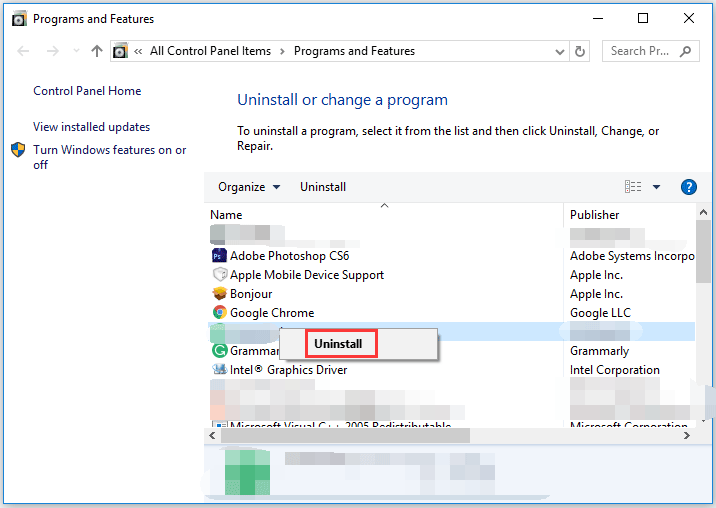Image resolution: width=716 pixels, height=508 pixels.
Task: Select Google Chrome in the list
Action: (x=272, y=313)
